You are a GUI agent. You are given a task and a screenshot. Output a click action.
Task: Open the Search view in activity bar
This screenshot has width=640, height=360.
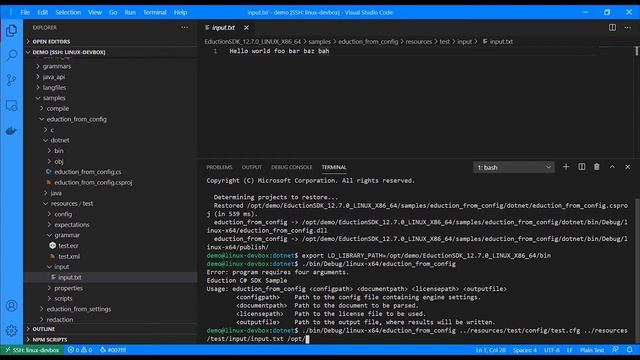[x=11, y=55]
